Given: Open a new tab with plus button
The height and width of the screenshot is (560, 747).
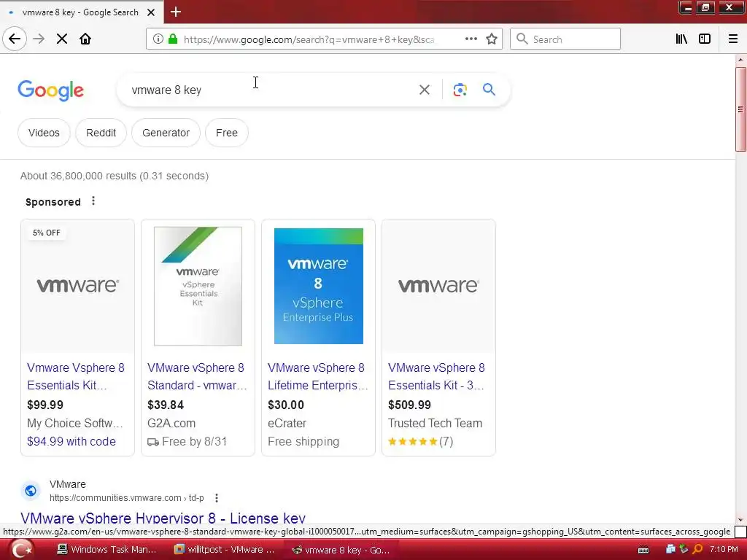Looking at the screenshot, I should coord(176,12).
